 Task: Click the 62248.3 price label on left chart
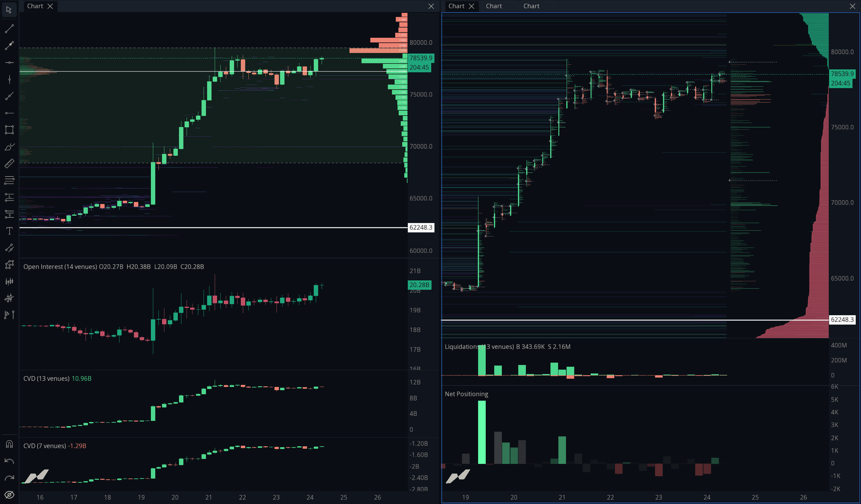[x=421, y=228]
